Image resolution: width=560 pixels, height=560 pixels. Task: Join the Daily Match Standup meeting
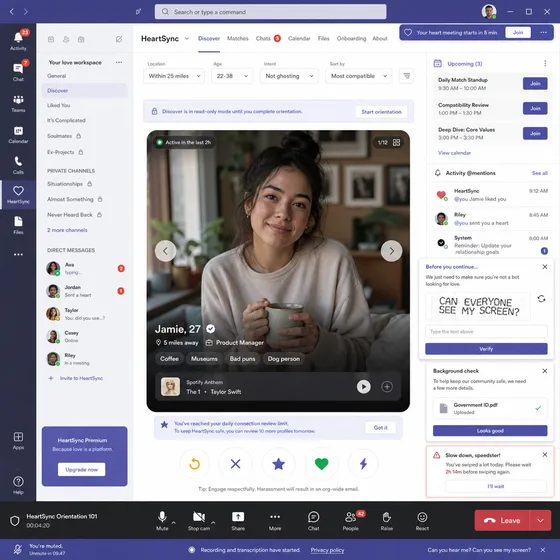tap(535, 84)
